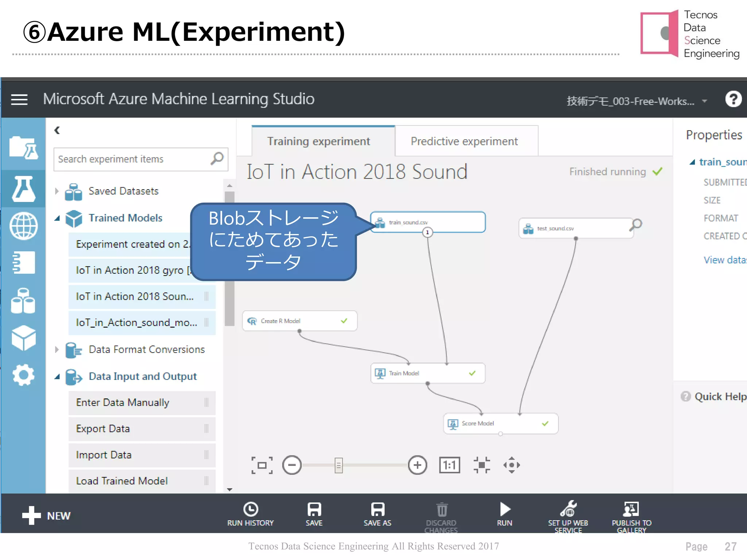Click Publish to Gallery button
Screen dimensions: 747x560
pos(632,517)
